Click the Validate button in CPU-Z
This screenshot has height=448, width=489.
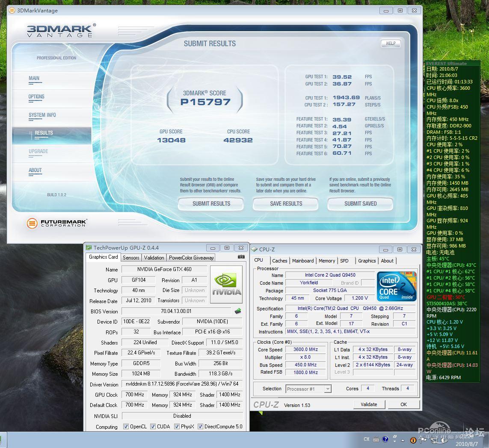[x=369, y=404]
